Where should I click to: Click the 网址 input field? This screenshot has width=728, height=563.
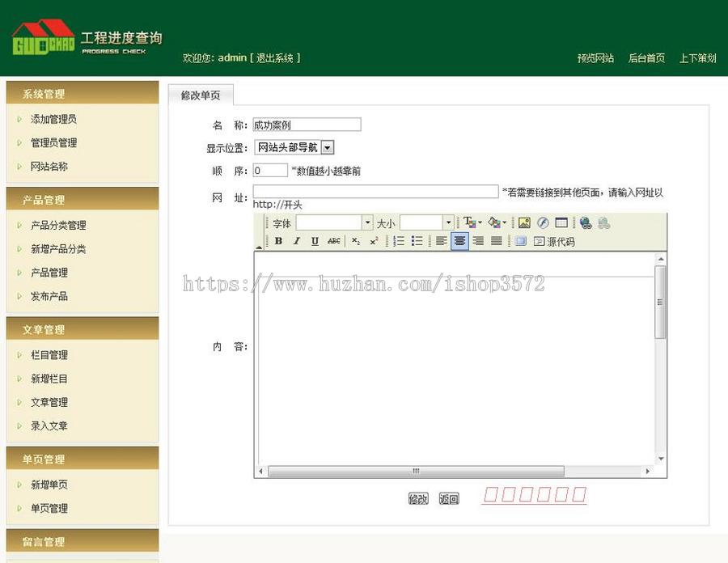point(375,191)
